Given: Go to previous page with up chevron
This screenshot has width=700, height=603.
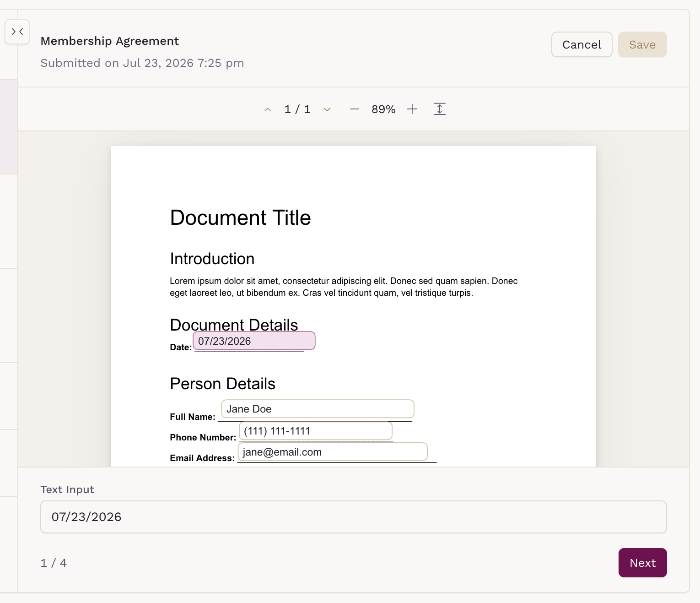Looking at the screenshot, I should click(268, 109).
